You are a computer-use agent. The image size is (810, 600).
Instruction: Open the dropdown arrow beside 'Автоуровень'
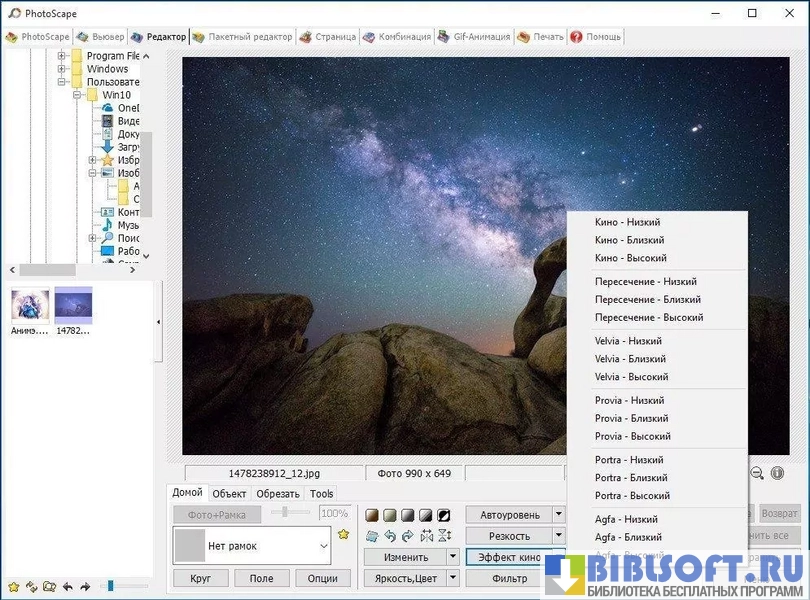[x=559, y=515]
